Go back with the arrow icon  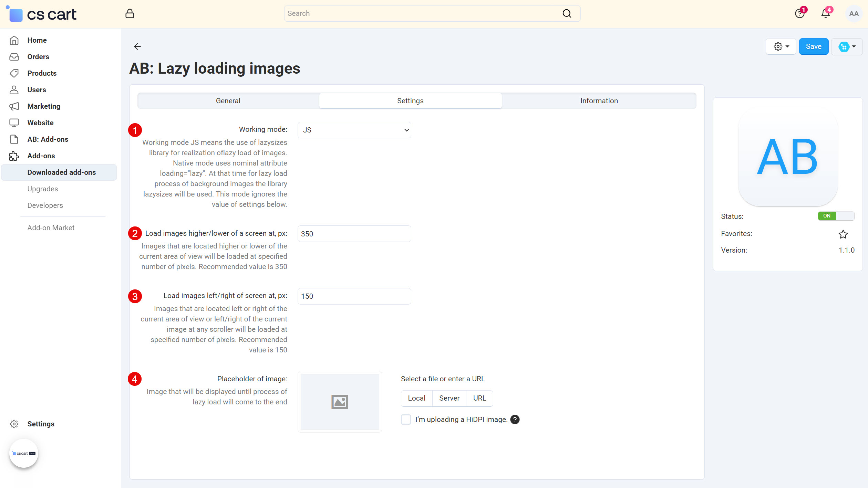(x=137, y=46)
